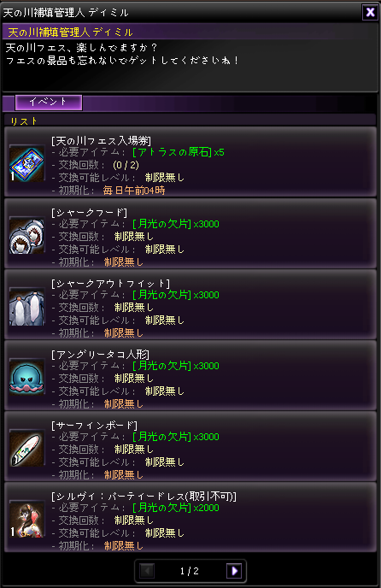Viewport: 381px width, 588px height.
Task: Click the シャークアウトフィット outfit icon
Action: pos(26,307)
